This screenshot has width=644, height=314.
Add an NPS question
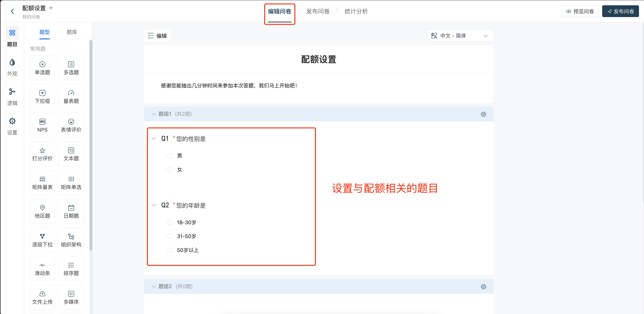click(x=42, y=125)
